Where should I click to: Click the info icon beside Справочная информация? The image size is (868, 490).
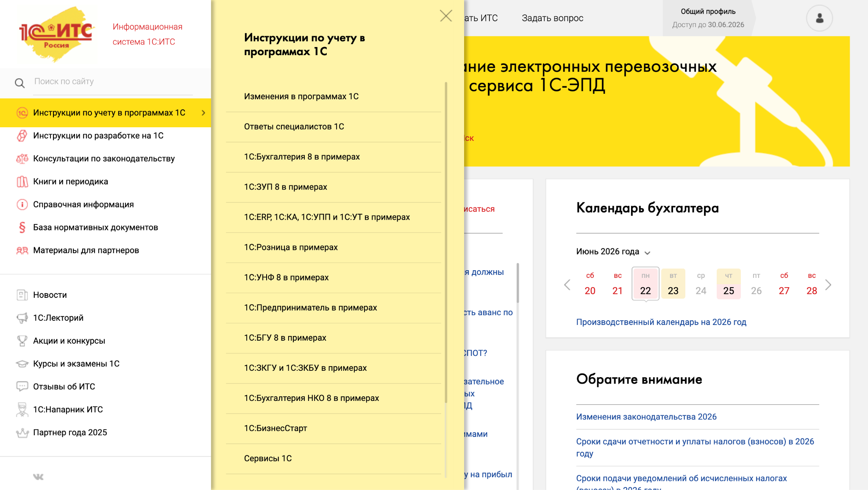click(22, 204)
